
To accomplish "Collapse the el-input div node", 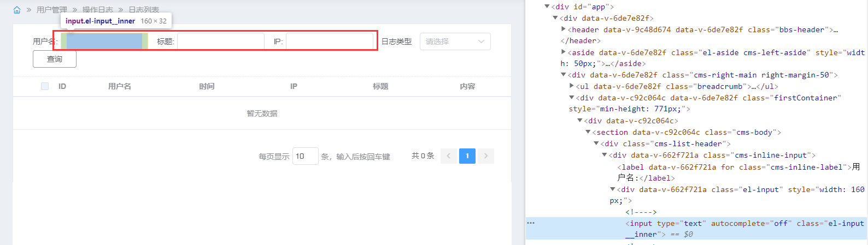I will click(613, 189).
